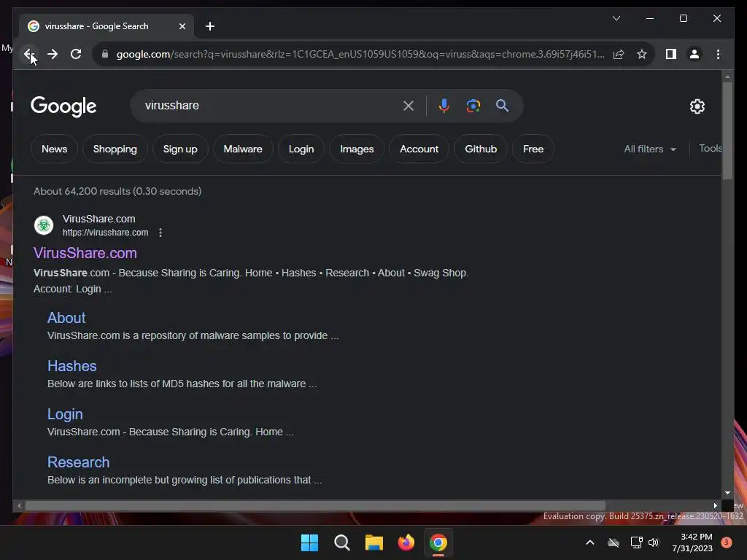Select the Github filter chip

click(481, 149)
